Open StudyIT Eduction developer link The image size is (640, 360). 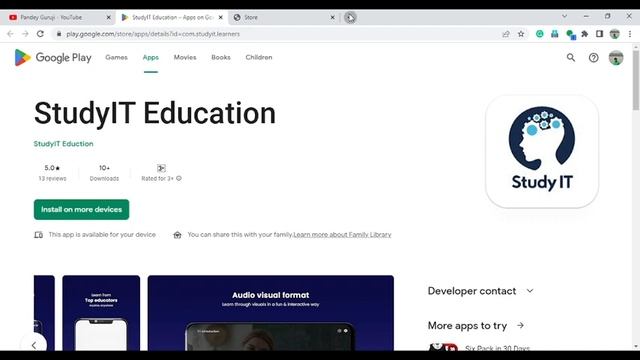pos(63,144)
